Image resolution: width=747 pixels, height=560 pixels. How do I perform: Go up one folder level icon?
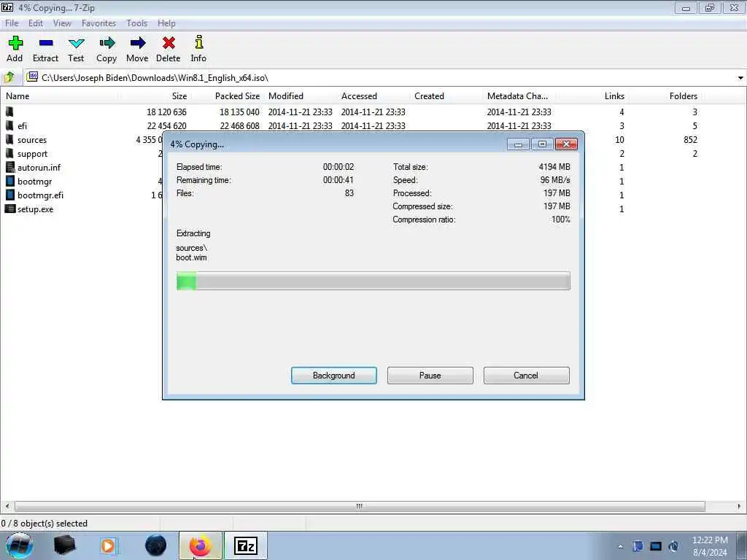[9, 77]
